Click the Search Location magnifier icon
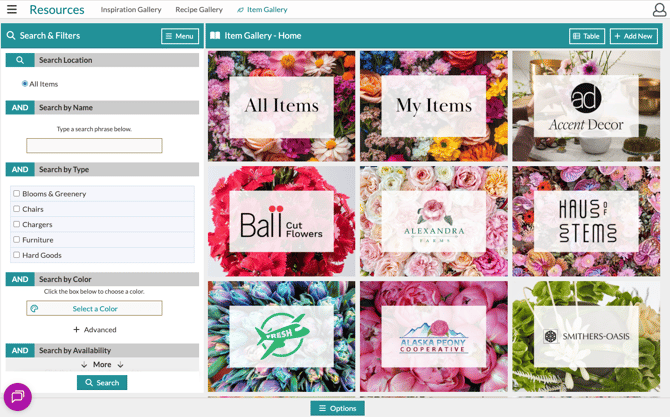Viewport: 670px width, 417px height. tap(20, 60)
